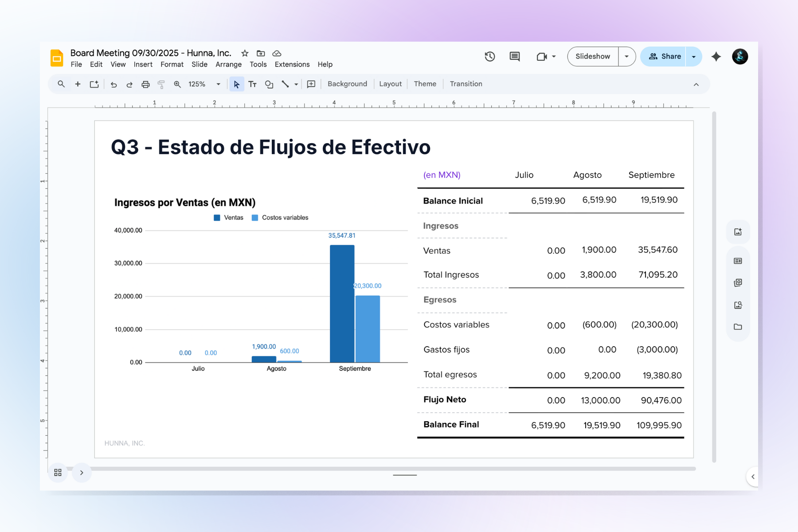Open the Shape insertion tool

pyautogui.click(x=269, y=84)
